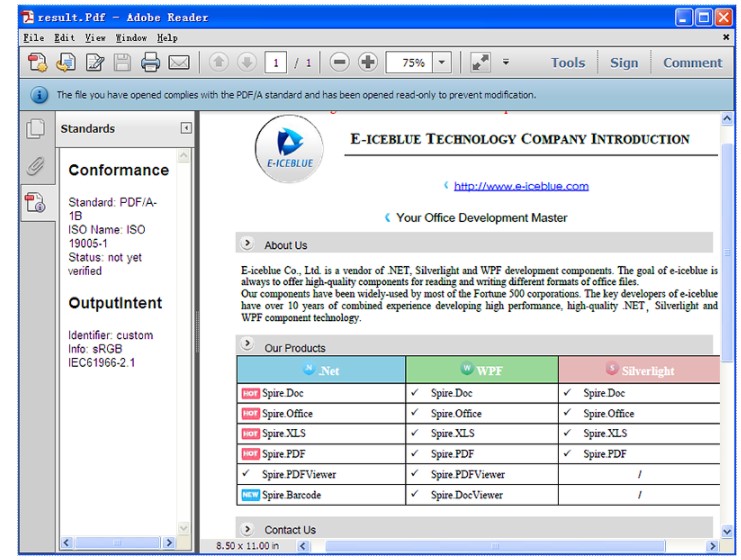Click the E-ICEBLUE logo image
The width and height of the screenshot is (741, 560).
(x=289, y=149)
